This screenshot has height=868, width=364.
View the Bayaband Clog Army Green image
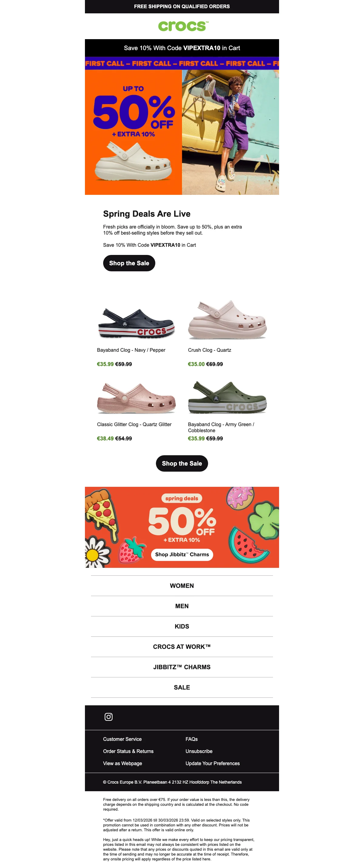[x=227, y=397]
